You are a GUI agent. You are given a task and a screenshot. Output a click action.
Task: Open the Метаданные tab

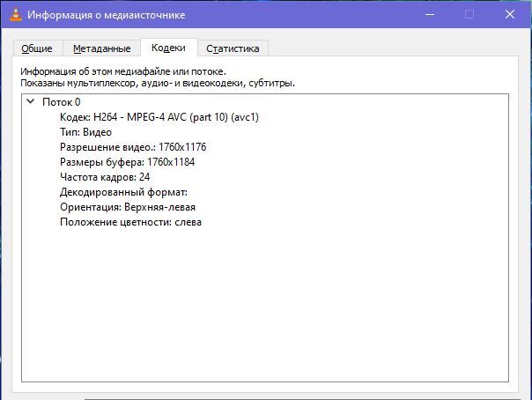102,48
